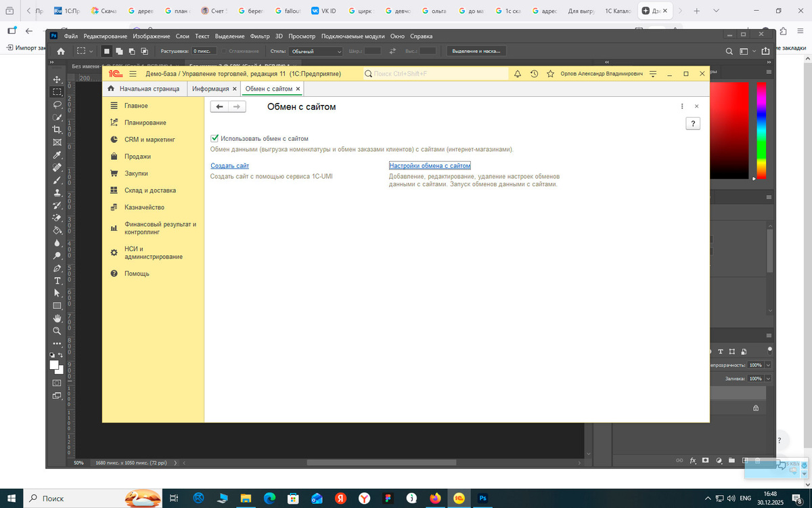Select 'Subtract from selection' mode in options bar
Image resolution: width=812 pixels, height=508 pixels.
[x=132, y=51]
